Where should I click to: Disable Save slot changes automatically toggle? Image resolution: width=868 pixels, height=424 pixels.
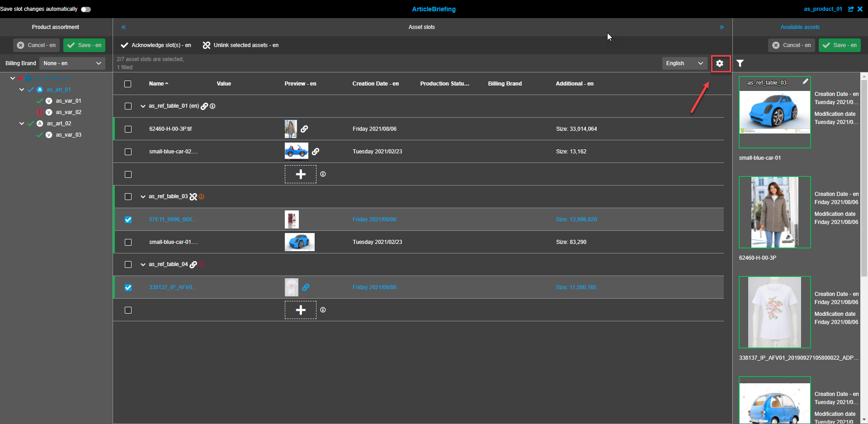coord(85,9)
